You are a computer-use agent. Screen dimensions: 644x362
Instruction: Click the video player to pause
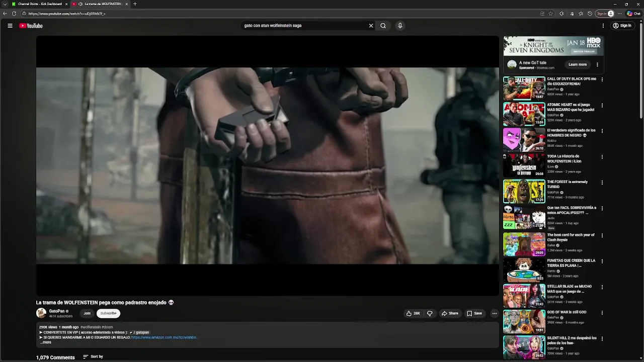267,165
